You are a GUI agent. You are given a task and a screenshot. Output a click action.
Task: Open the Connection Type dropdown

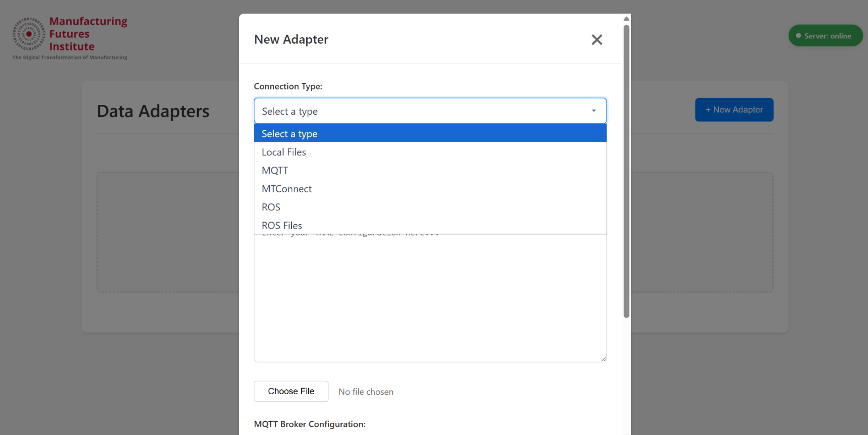coord(430,111)
